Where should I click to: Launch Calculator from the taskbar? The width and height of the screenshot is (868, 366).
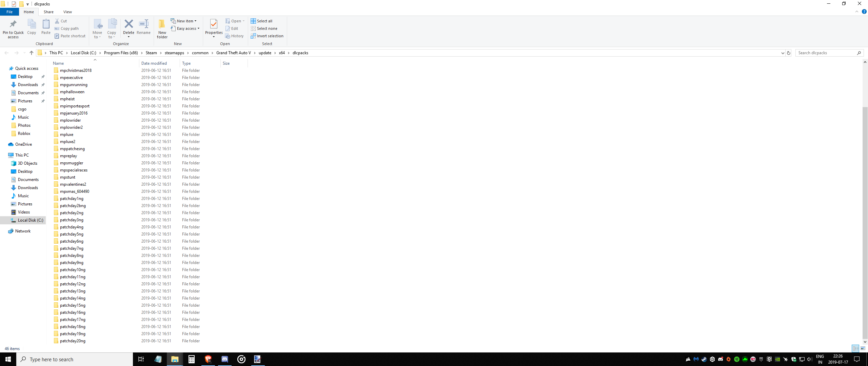click(191, 359)
